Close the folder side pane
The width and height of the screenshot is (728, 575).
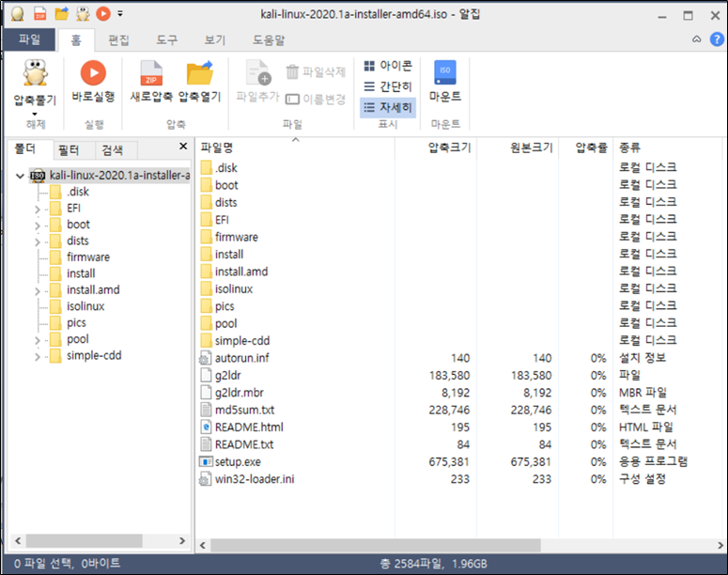[x=183, y=147]
